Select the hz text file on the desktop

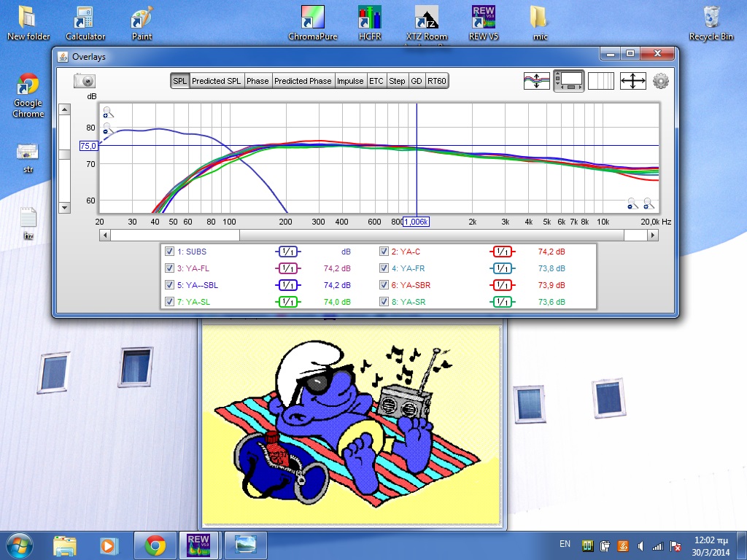28,223
